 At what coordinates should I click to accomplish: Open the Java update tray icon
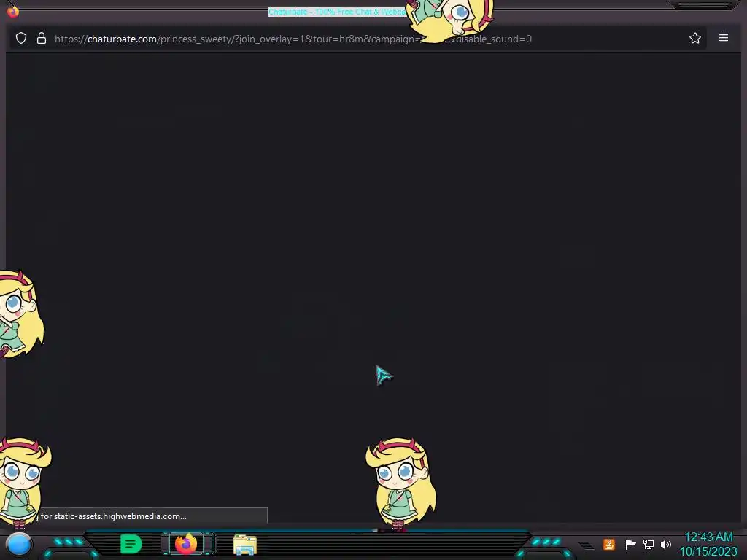(609, 544)
